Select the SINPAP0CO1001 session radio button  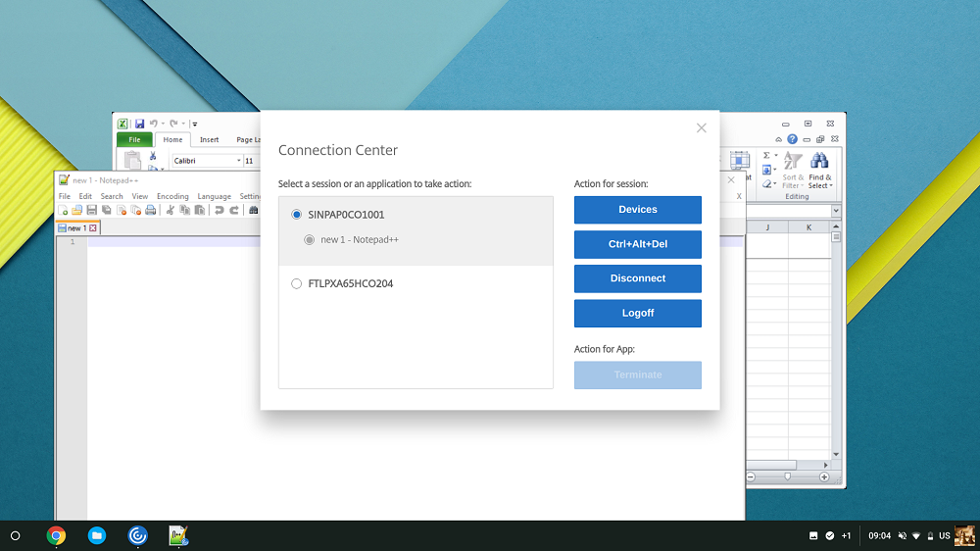tap(296, 215)
